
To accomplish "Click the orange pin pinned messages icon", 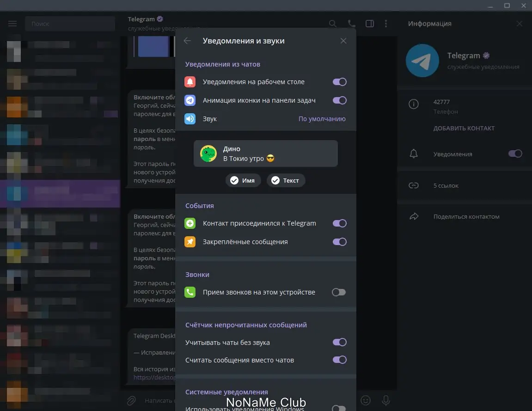I will [x=190, y=242].
